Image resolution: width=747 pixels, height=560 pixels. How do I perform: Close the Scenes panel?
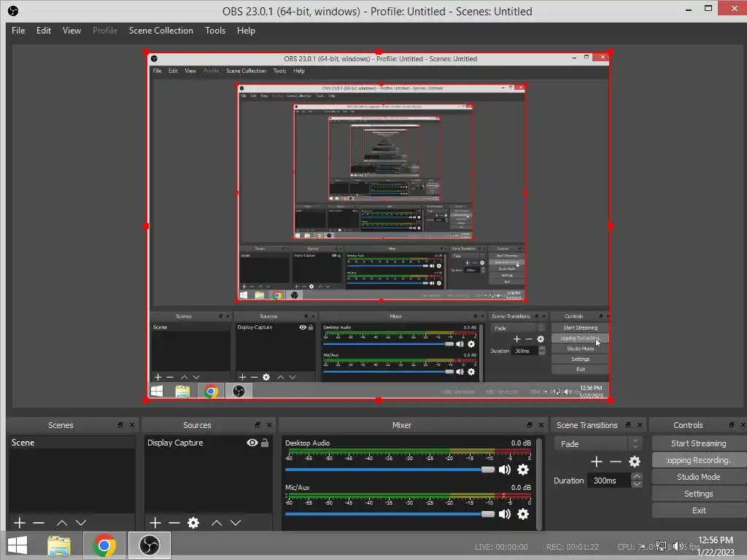click(x=132, y=425)
